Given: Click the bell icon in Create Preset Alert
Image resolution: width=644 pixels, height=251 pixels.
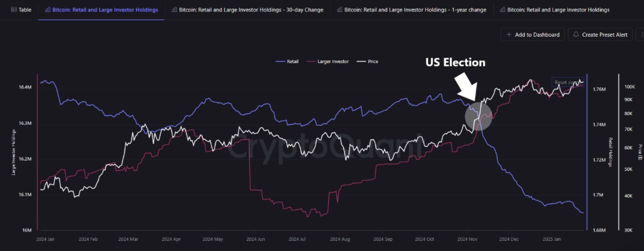Looking at the screenshot, I should [x=576, y=35].
